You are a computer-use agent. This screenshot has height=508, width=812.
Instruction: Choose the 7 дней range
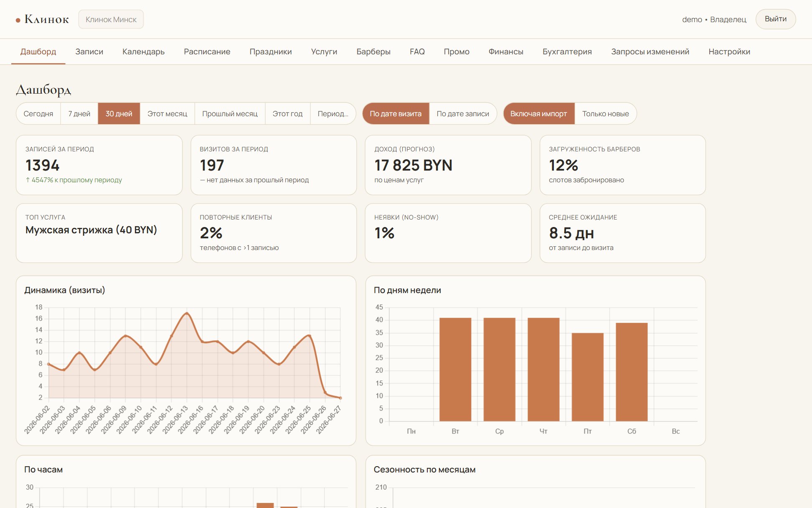(x=79, y=114)
